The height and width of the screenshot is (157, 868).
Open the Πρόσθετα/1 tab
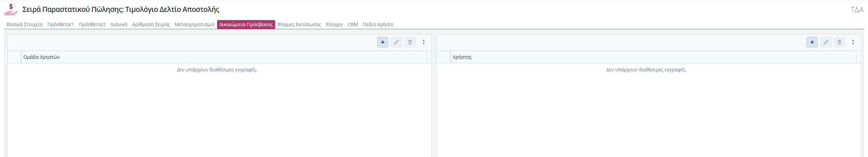61,24
